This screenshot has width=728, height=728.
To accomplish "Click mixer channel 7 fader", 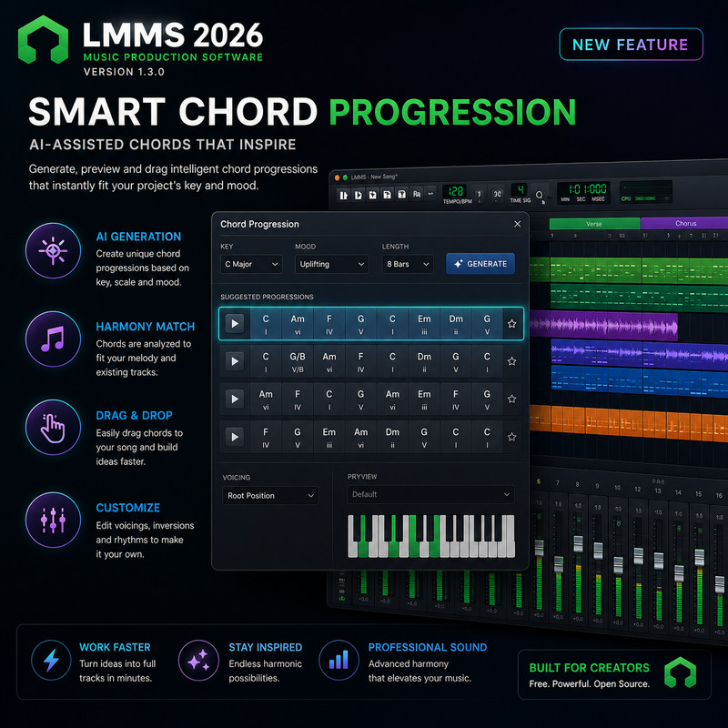I will (x=559, y=564).
